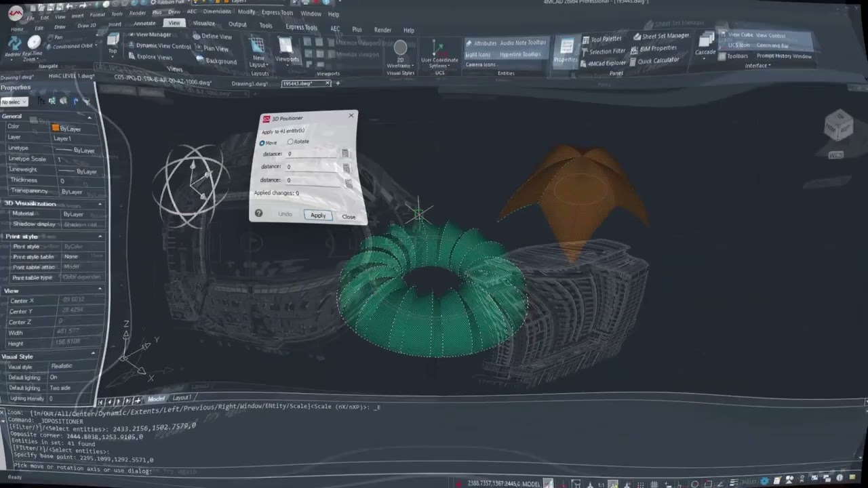Switch to the Visualize ribbon tab

pos(203,23)
